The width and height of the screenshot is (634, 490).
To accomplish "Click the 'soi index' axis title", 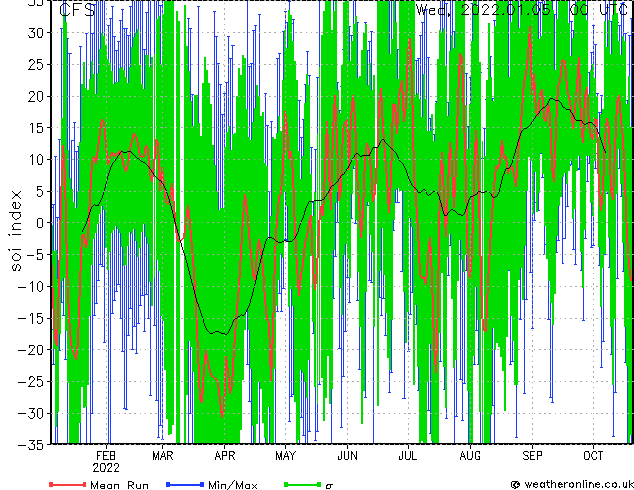I will [15, 231].
